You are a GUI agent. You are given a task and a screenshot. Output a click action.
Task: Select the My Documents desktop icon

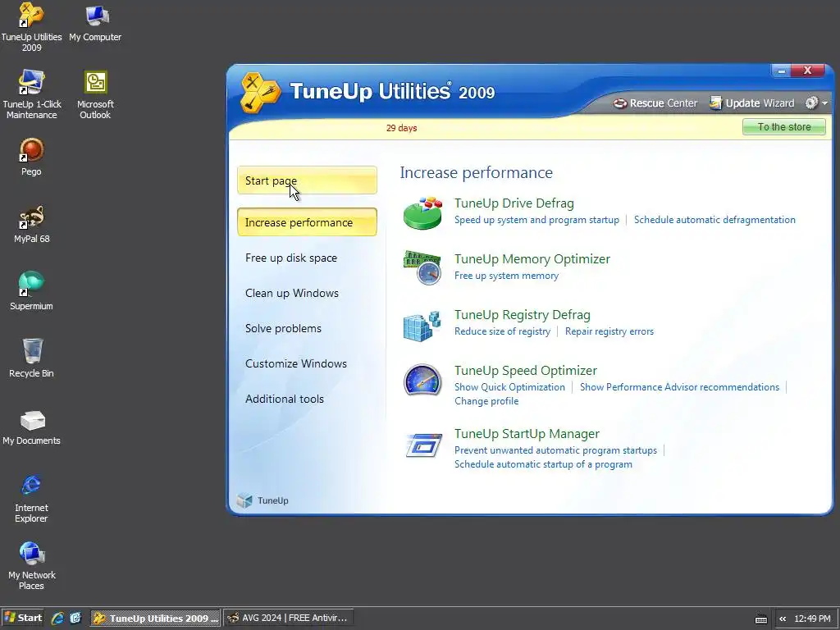click(x=32, y=427)
